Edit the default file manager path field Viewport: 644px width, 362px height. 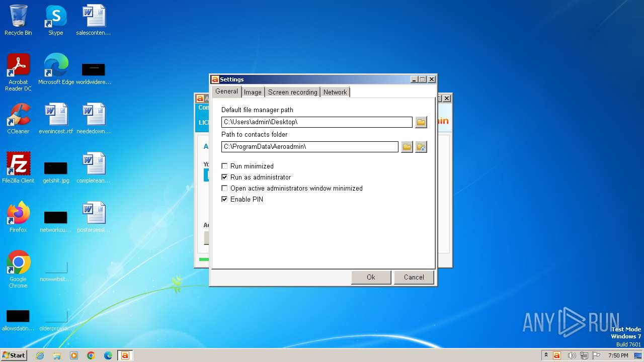pos(317,122)
